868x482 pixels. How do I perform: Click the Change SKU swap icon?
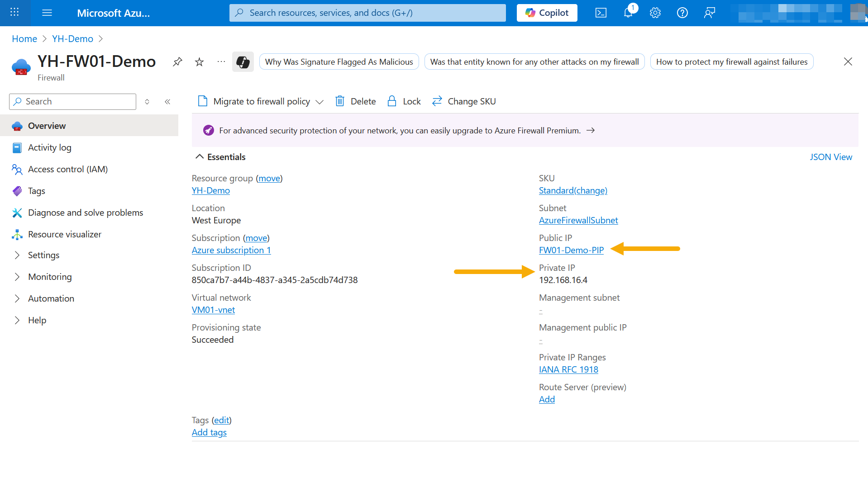pyautogui.click(x=437, y=101)
